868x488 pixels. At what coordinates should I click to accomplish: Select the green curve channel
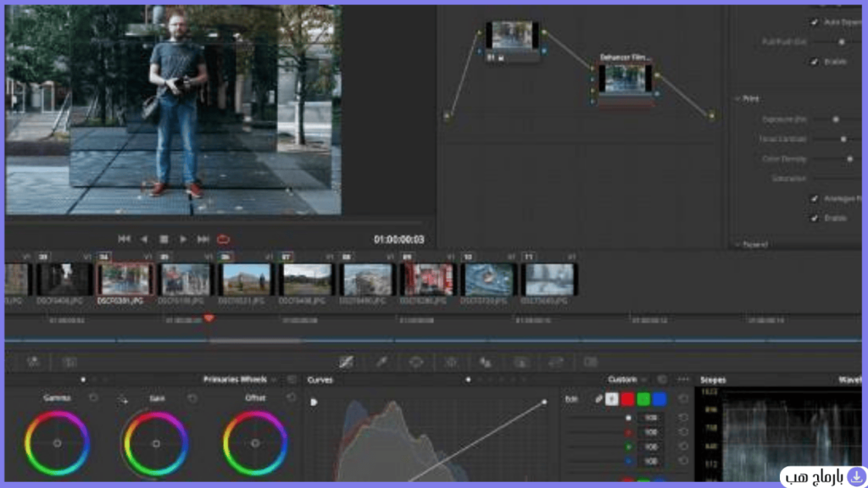[x=643, y=398]
